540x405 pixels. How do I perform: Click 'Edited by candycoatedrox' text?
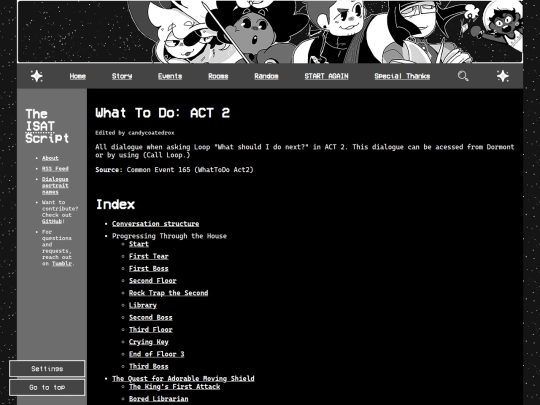click(135, 133)
